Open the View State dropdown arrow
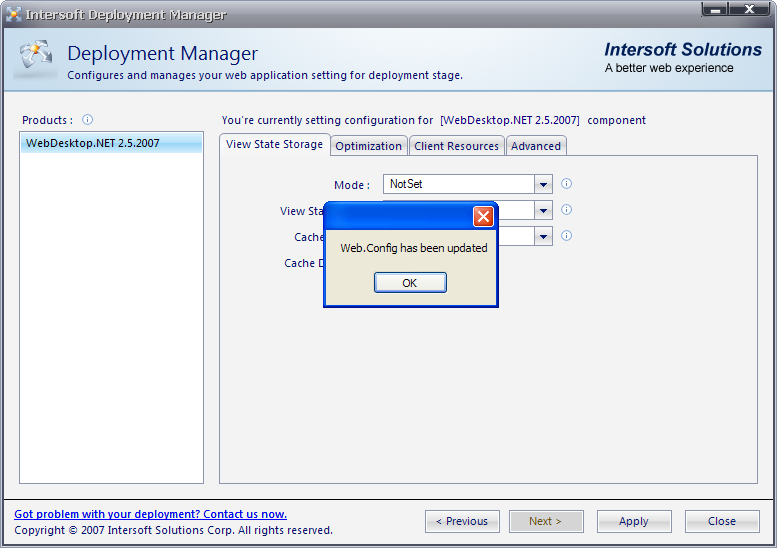 coord(543,211)
